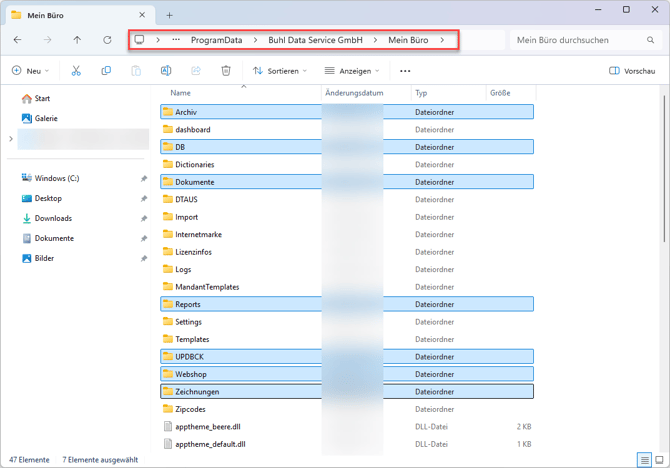Click the forward navigation arrow
670x468 pixels.
[47, 40]
